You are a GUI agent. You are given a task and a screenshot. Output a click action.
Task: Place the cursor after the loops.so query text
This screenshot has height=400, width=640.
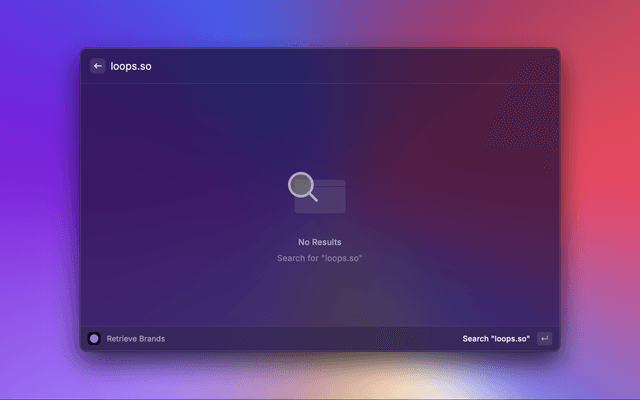click(x=153, y=66)
